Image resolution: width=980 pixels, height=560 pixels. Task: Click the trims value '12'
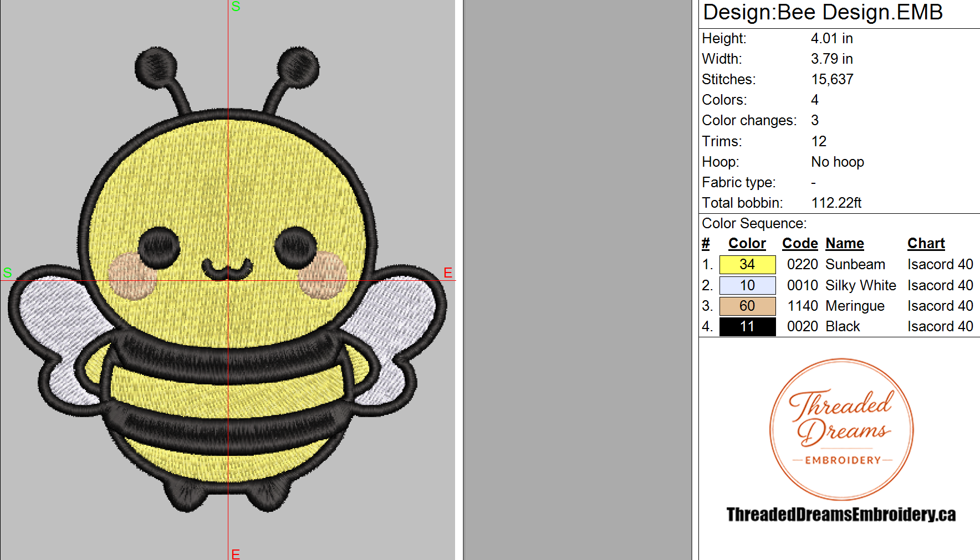coord(819,141)
